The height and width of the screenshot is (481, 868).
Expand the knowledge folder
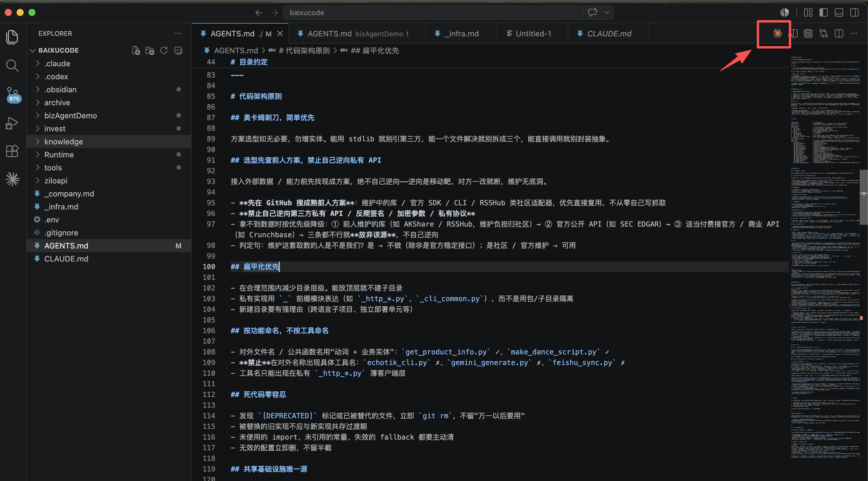[109, 141]
